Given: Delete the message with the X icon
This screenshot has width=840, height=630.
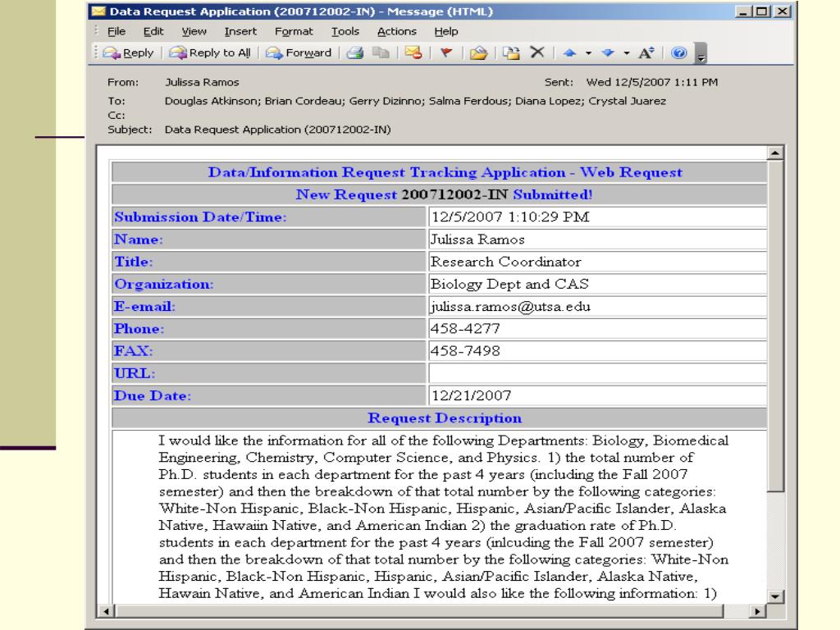Looking at the screenshot, I should point(536,52).
